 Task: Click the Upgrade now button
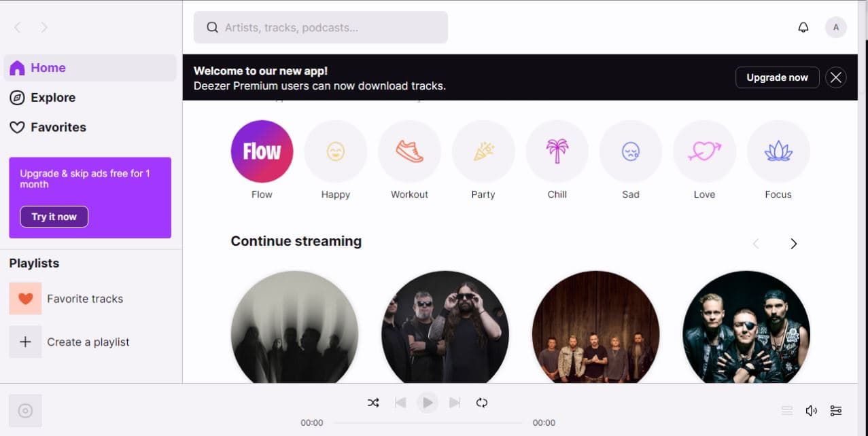click(x=777, y=77)
